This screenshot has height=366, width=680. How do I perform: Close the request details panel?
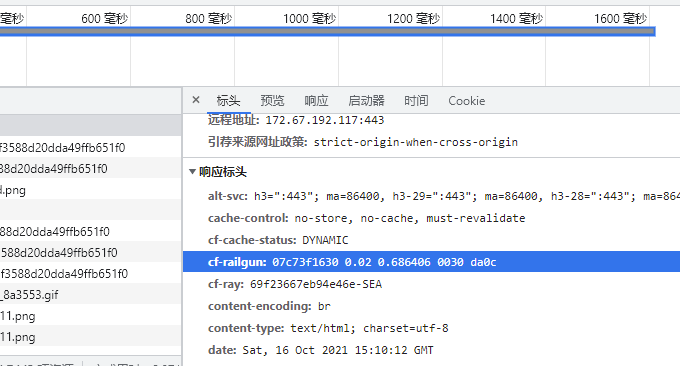(x=196, y=100)
